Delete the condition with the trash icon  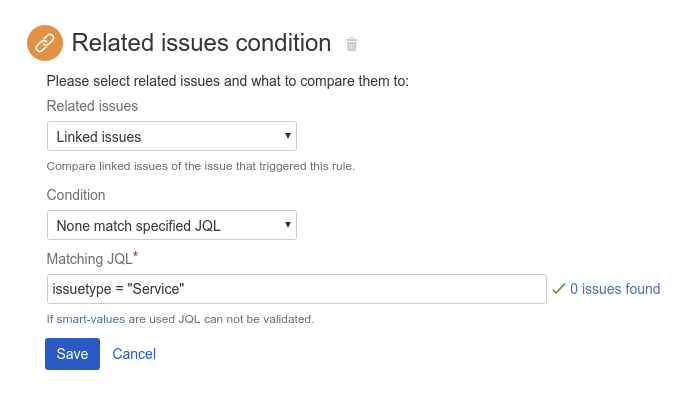351,44
